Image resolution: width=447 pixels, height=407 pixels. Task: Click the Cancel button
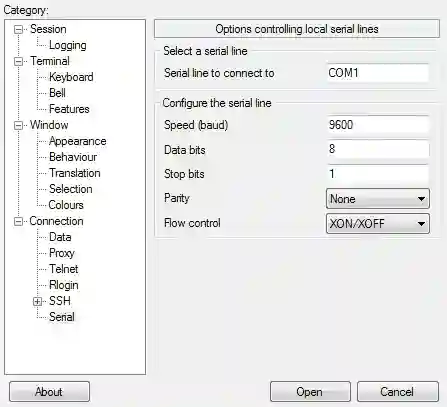click(398, 392)
